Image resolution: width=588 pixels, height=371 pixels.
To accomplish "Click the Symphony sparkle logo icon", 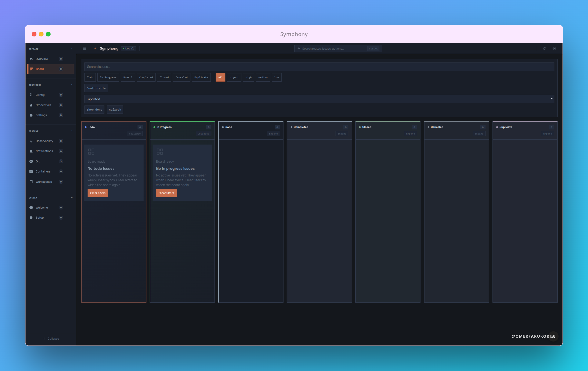I will pyautogui.click(x=95, y=48).
